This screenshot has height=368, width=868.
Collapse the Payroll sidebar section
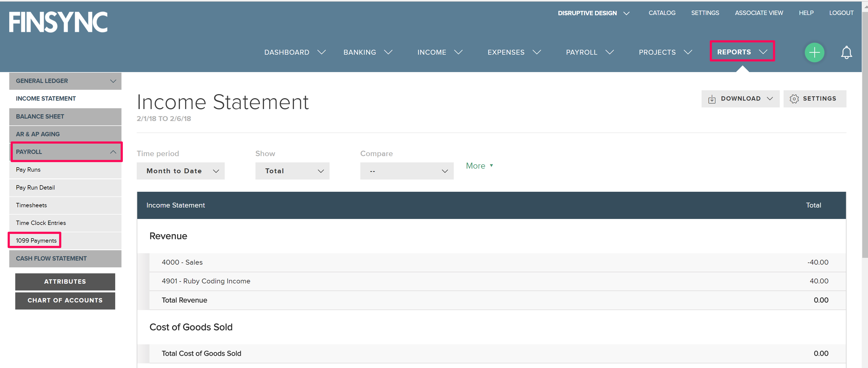click(x=66, y=152)
